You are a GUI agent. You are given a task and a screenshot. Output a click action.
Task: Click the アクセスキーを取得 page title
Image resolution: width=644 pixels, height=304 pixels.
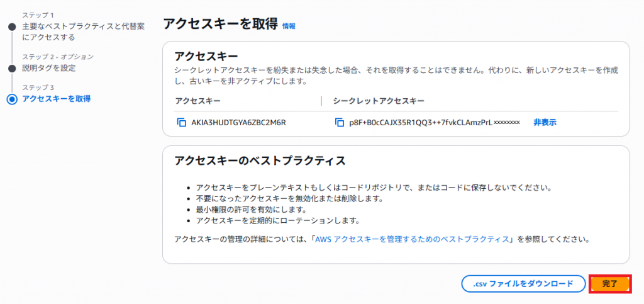tap(220, 24)
